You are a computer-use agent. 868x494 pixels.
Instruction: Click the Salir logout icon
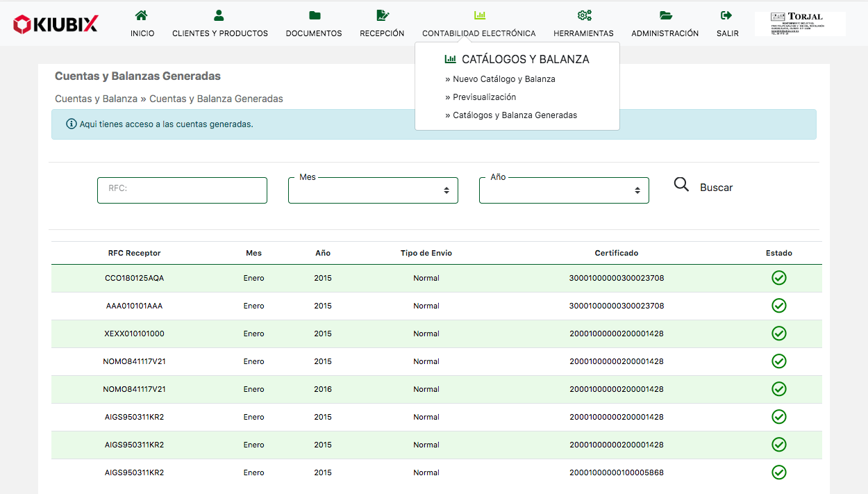point(727,15)
